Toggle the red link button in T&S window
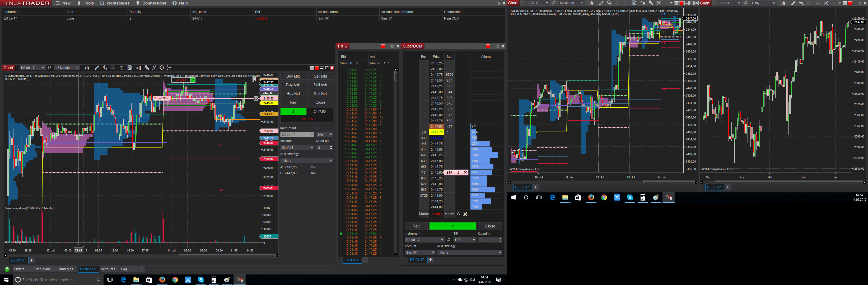This screenshot has height=285, width=868. (382, 46)
